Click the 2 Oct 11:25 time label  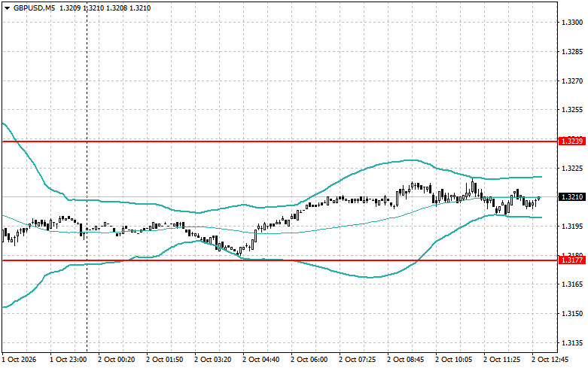501,360
